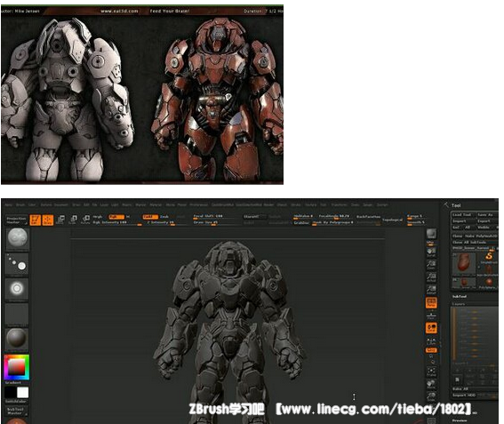504x424 pixels.
Task: Toggle the Floor grid icon
Action: [x=431, y=315]
